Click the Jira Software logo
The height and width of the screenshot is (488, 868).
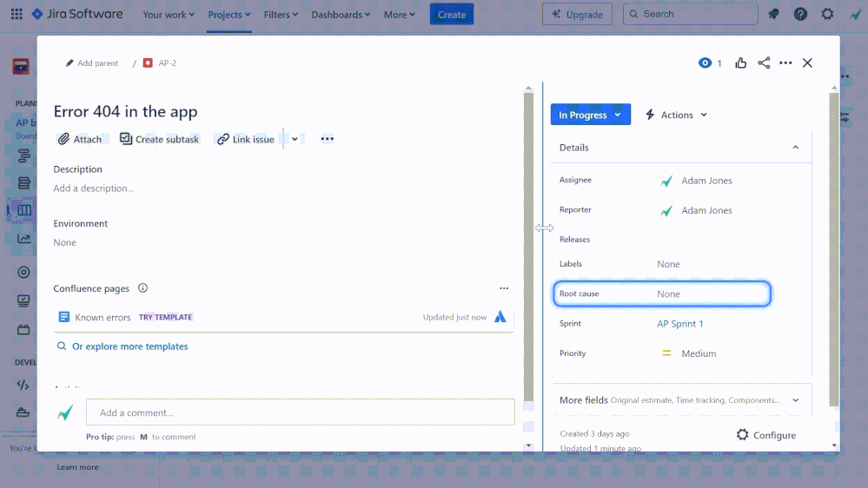[77, 14]
